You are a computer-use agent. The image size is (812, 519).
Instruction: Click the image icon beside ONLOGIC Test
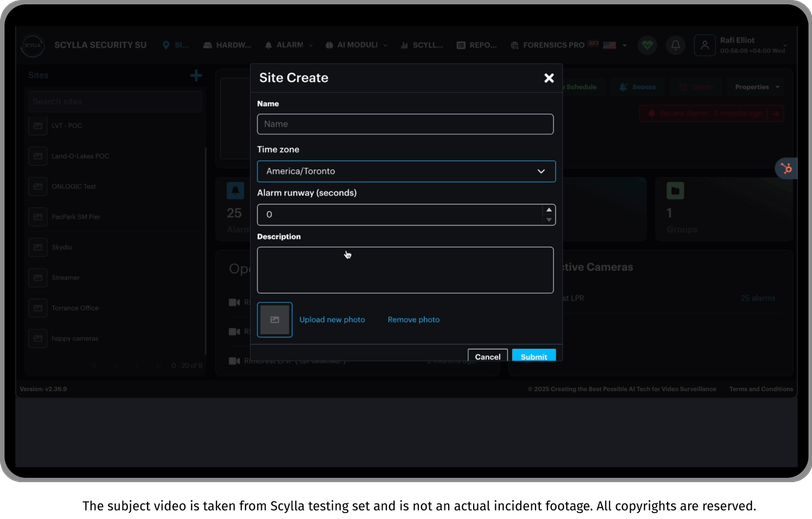tap(38, 186)
